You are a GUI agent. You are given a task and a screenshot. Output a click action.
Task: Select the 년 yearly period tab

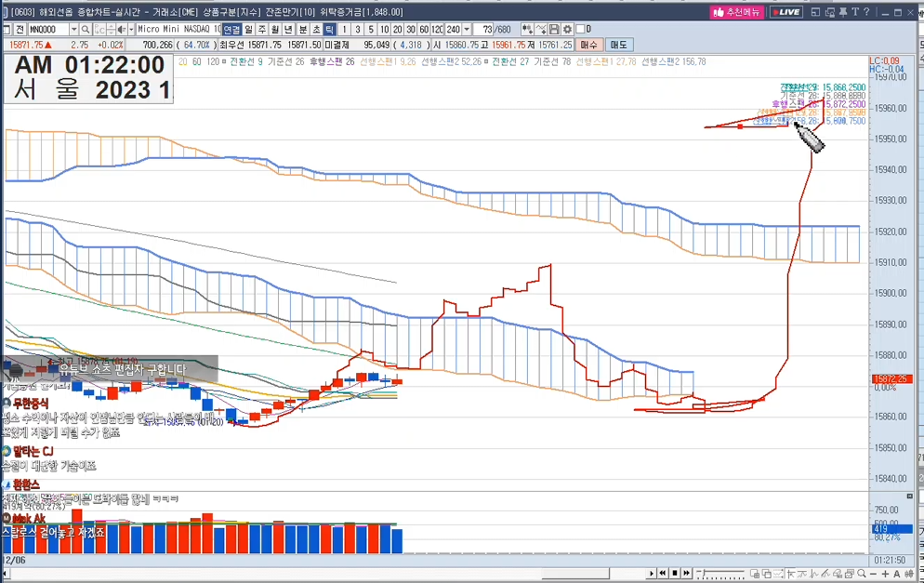tap(289, 30)
